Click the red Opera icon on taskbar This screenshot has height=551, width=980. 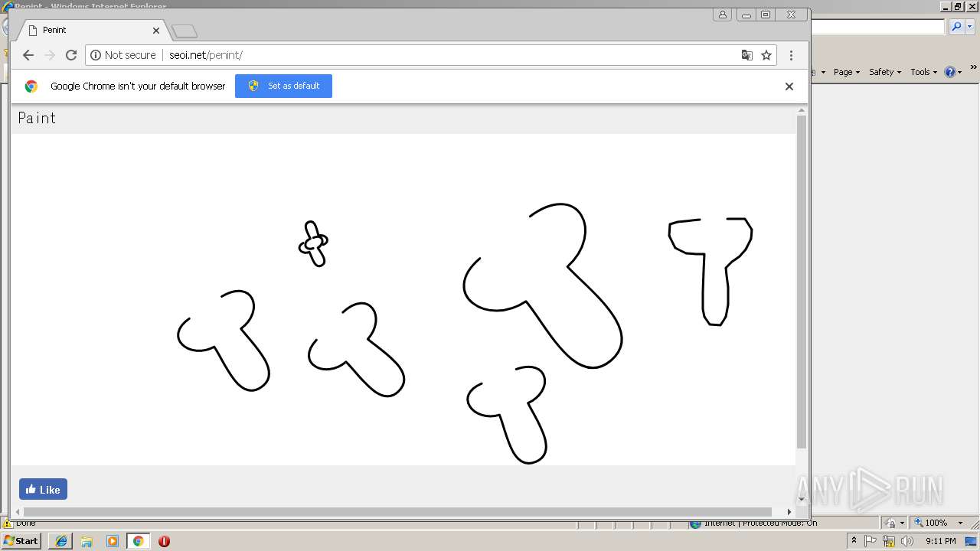click(164, 541)
